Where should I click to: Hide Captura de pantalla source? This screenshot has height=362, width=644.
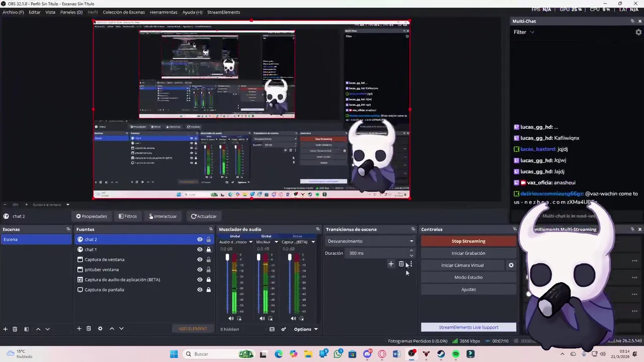pos(200,290)
